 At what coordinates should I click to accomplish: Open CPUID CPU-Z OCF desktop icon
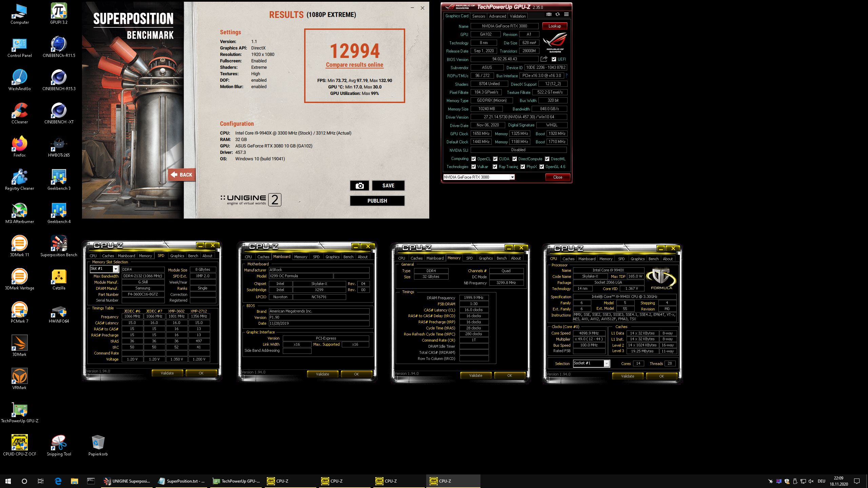click(20, 446)
